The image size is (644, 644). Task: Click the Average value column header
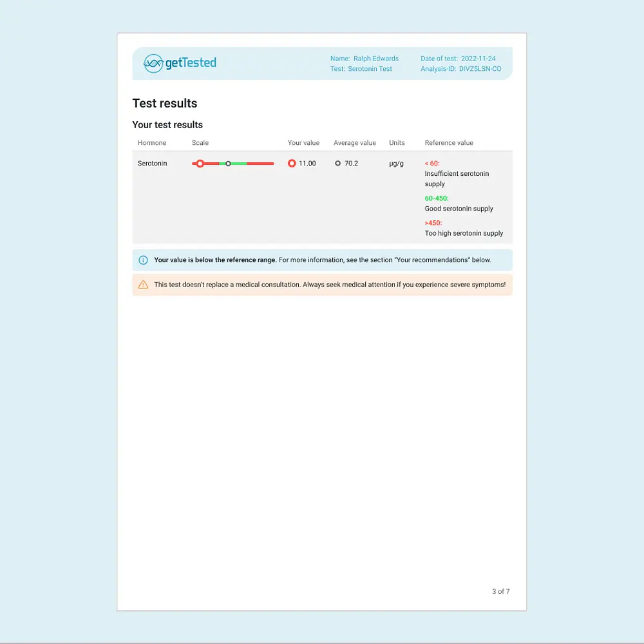tap(354, 143)
